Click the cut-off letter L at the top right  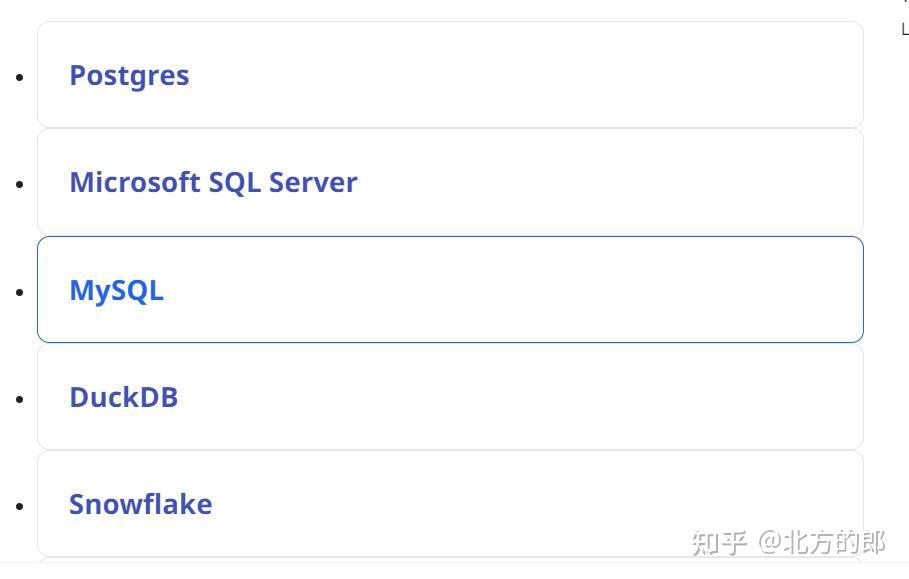905,30
